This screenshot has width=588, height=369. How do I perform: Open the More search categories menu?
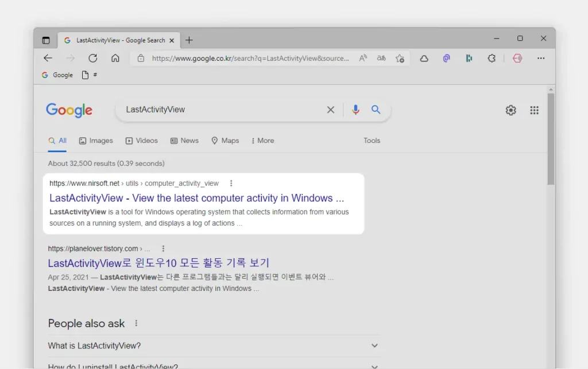(x=262, y=140)
